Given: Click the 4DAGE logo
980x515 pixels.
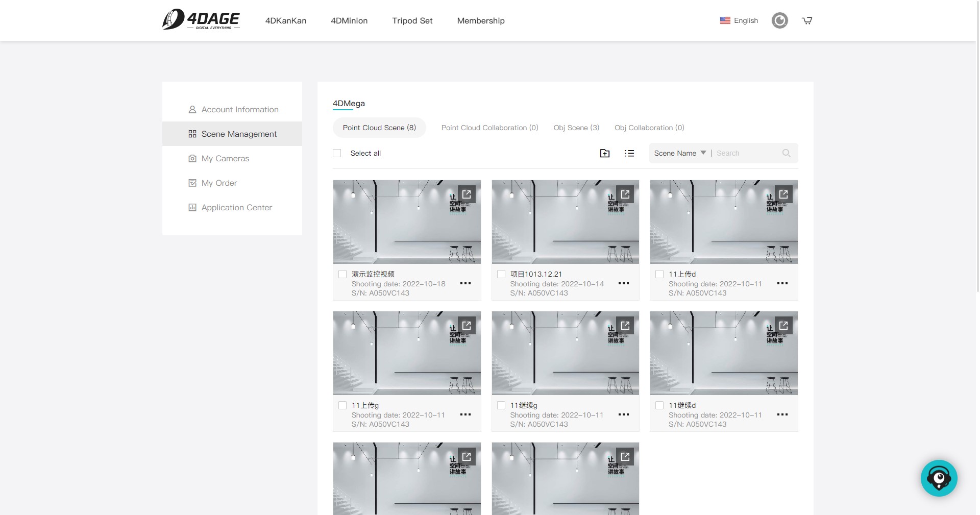Looking at the screenshot, I should coord(201,20).
